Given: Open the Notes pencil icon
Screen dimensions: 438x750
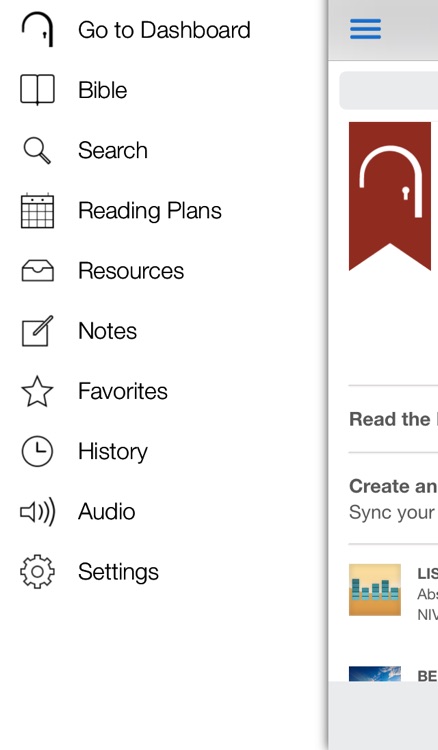Looking at the screenshot, I should click(x=37, y=331).
